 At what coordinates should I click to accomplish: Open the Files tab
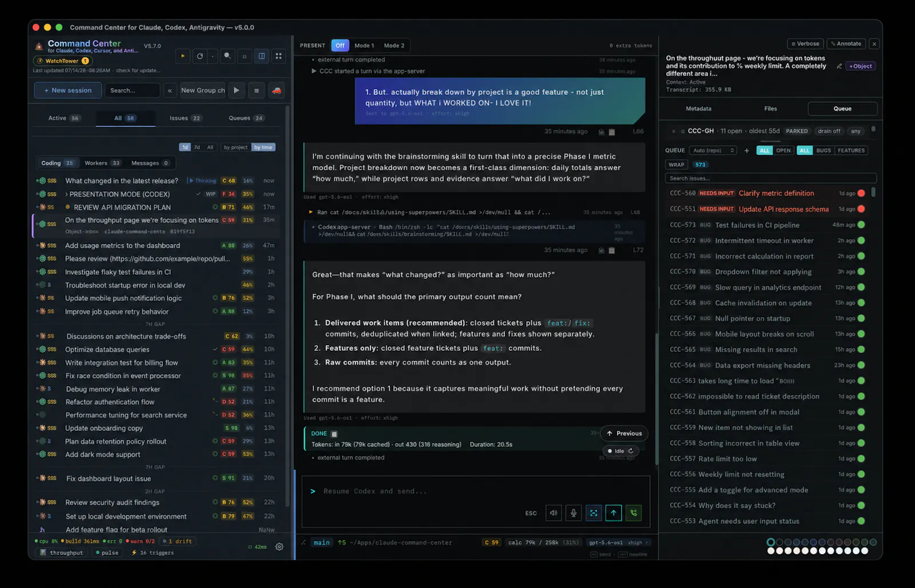click(770, 109)
